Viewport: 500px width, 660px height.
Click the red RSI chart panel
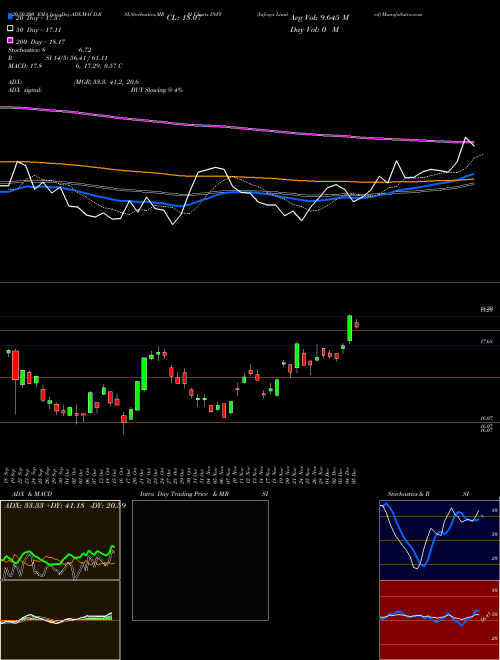coord(439,620)
